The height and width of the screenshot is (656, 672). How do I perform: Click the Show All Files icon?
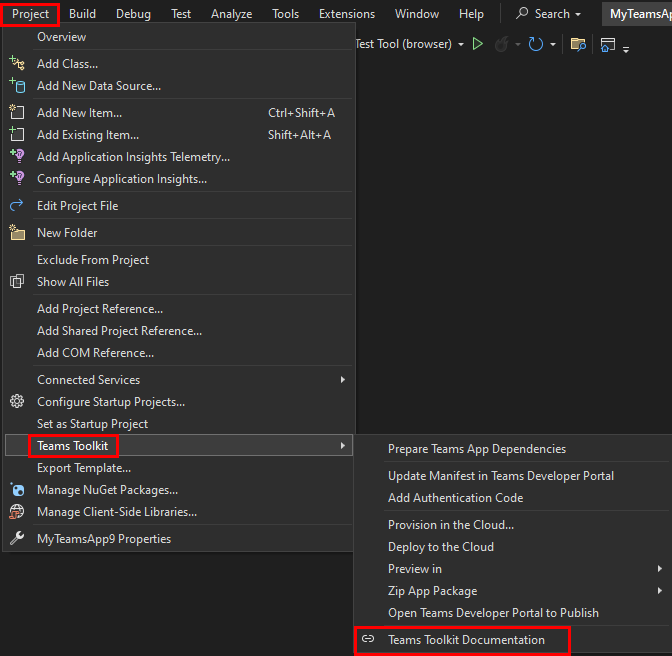pyautogui.click(x=17, y=282)
